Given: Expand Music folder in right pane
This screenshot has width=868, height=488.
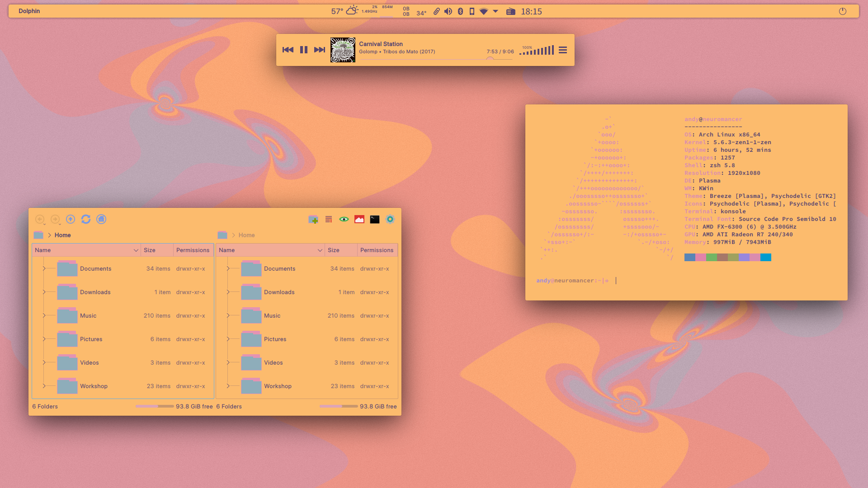Looking at the screenshot, I should 228,315.
